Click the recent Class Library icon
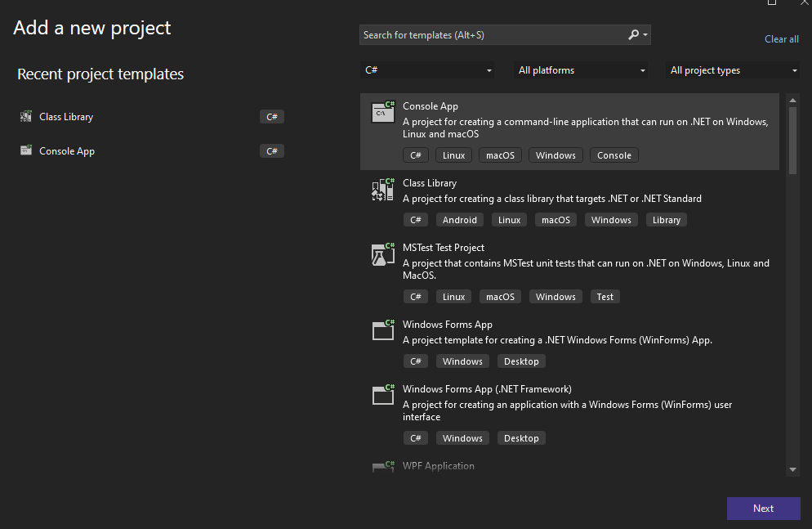812x529 pixels. pyautogui.click(x=25, y=117)
